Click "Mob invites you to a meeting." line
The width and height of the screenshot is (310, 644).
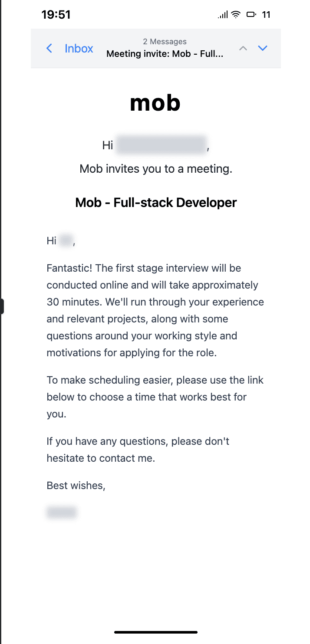point(156,169)
